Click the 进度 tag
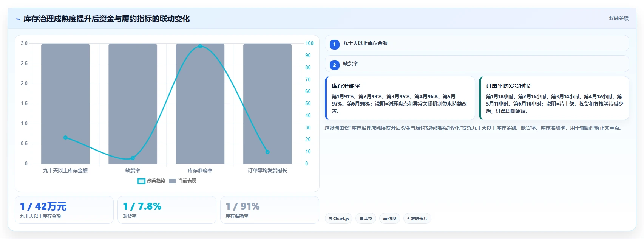644x239 pixels. pos(389,219)
